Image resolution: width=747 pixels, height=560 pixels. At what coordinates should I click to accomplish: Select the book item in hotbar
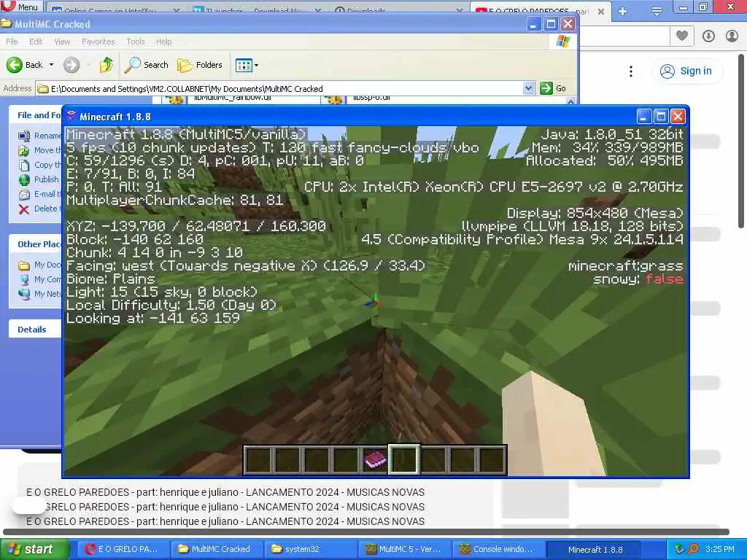click(x=375, y=459)
